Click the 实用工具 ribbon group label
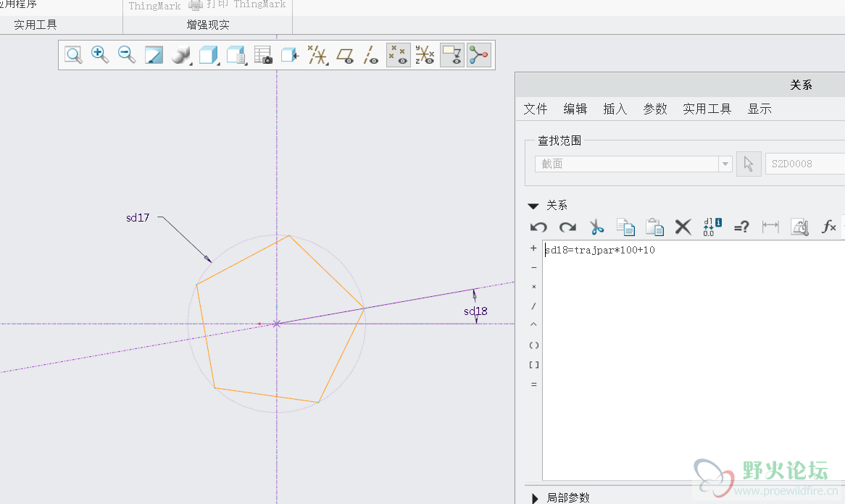Screen dimensions: 845x504 pyautogui.click(x=35, y=25)
